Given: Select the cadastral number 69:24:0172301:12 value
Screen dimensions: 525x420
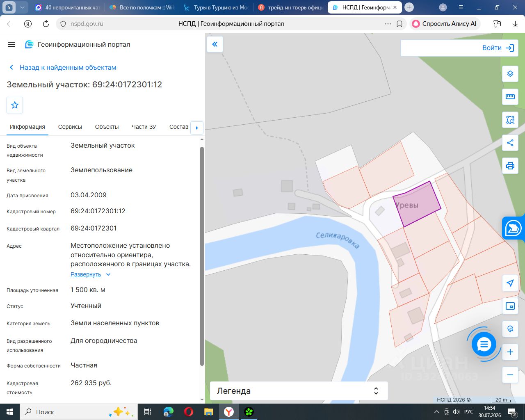Looking at the screenshot, I should 98,211.
